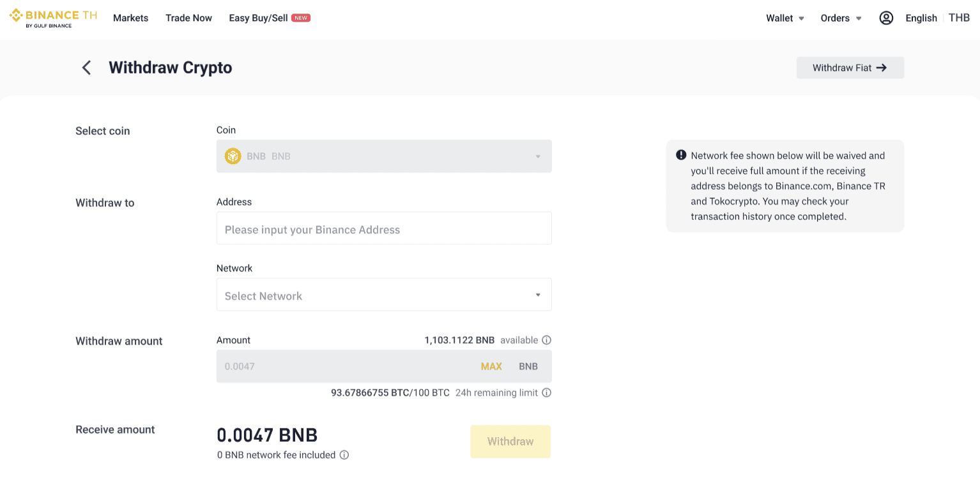Open the user account profile icon
This screenshot has width=980, height=482.
coord(885,18)
